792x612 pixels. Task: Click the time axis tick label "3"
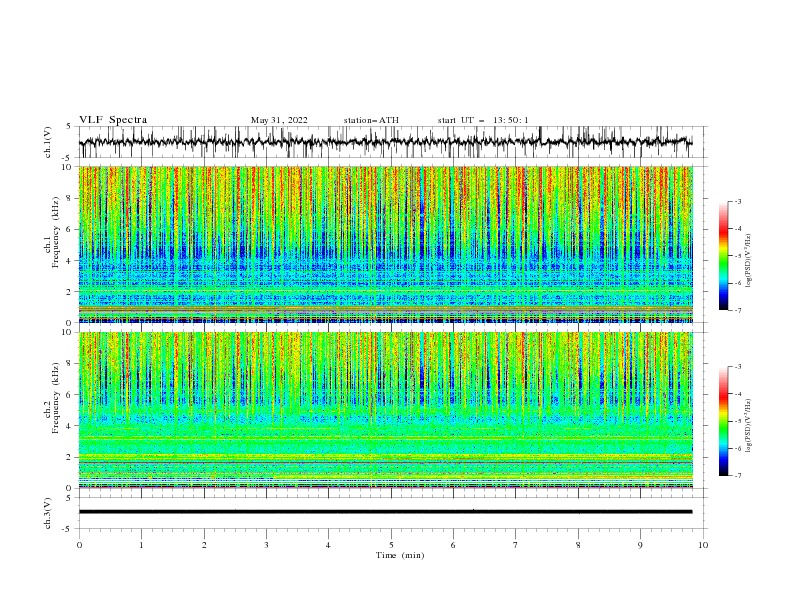click(x=266, y=545)
